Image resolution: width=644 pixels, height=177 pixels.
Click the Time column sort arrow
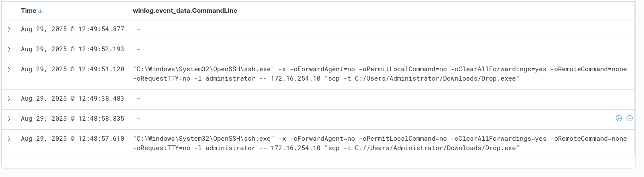40,11
